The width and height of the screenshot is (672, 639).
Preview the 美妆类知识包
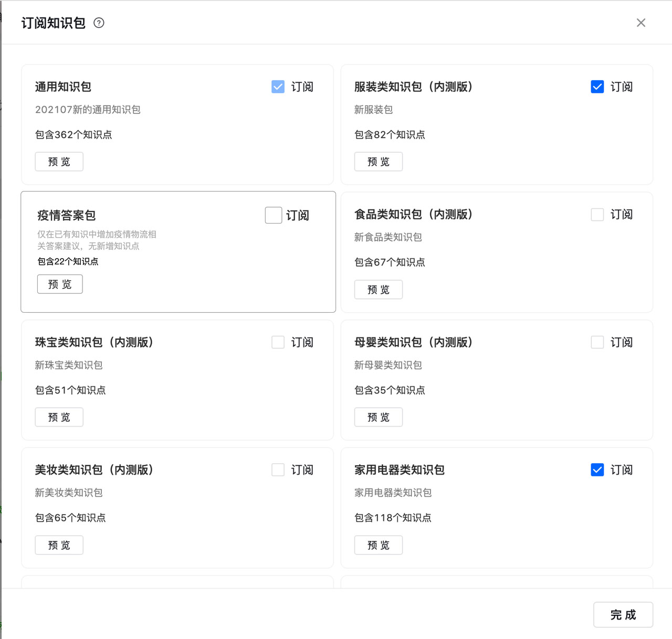(59, 545)
